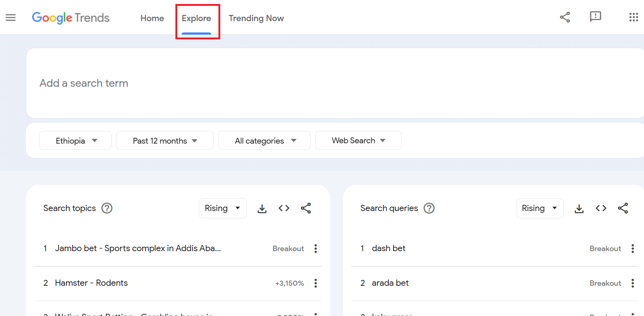Open the Ethiopia region dropdown
Screen dimensions: 644x316
(x=75, y=140)
